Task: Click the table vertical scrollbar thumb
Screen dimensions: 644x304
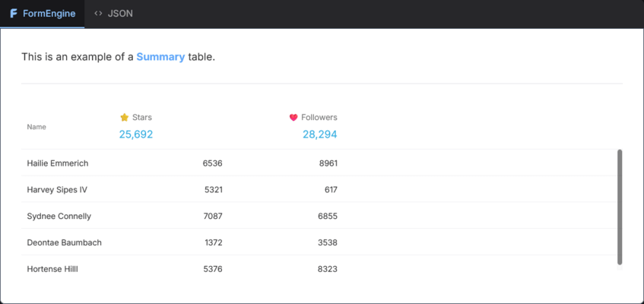Action: pyautogui.click(x=620, y=207)
